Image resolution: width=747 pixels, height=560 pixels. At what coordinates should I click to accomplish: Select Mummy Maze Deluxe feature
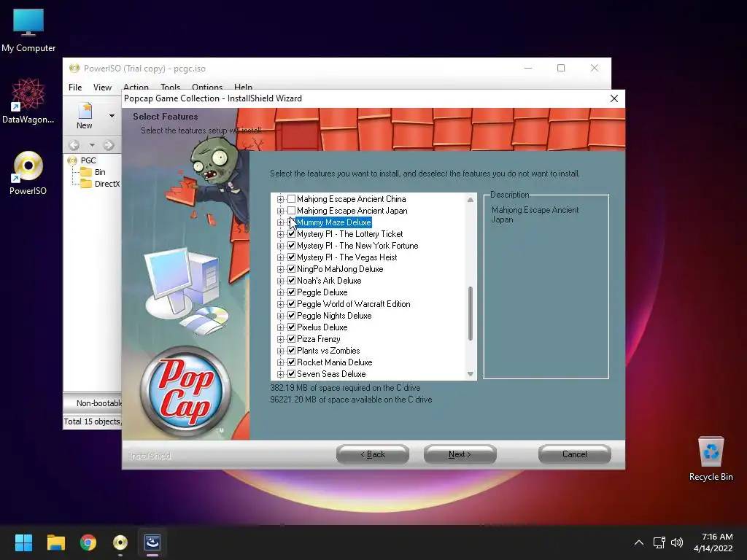click(x=333, y=222)
